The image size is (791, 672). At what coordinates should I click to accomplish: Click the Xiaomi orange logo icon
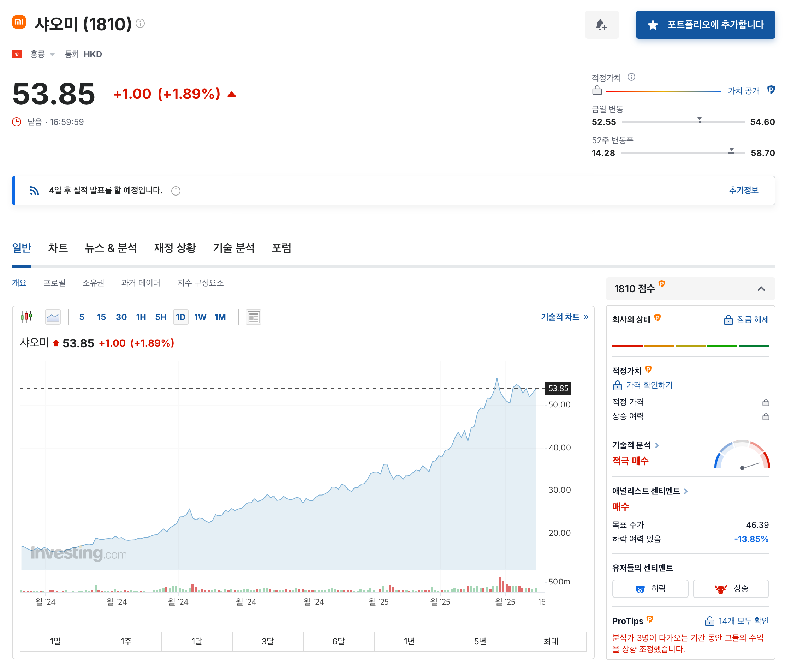[x=19, y=22]
